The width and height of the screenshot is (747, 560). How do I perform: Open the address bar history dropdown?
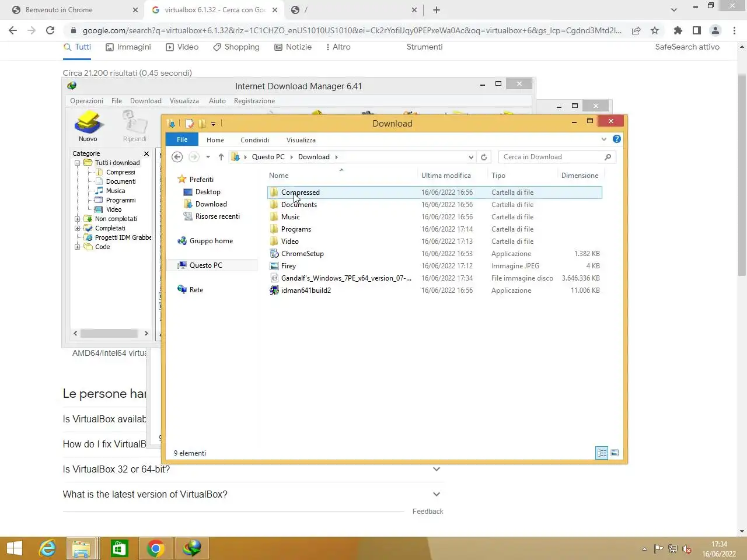point(471,157)
